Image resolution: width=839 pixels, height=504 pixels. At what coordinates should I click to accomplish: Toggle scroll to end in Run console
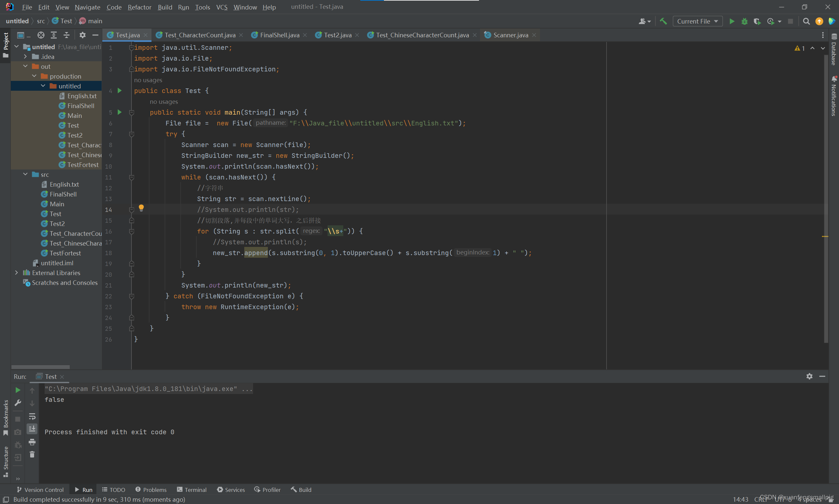coord(32,429)
